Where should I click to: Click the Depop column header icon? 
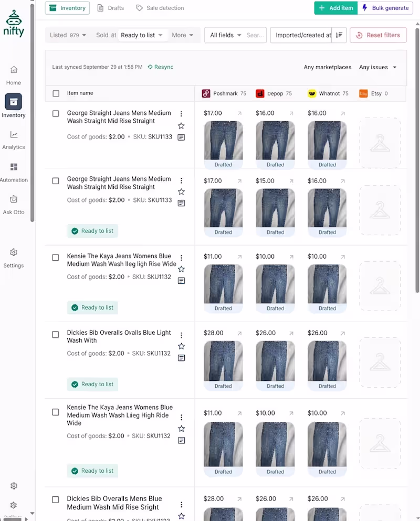(260, 93)
